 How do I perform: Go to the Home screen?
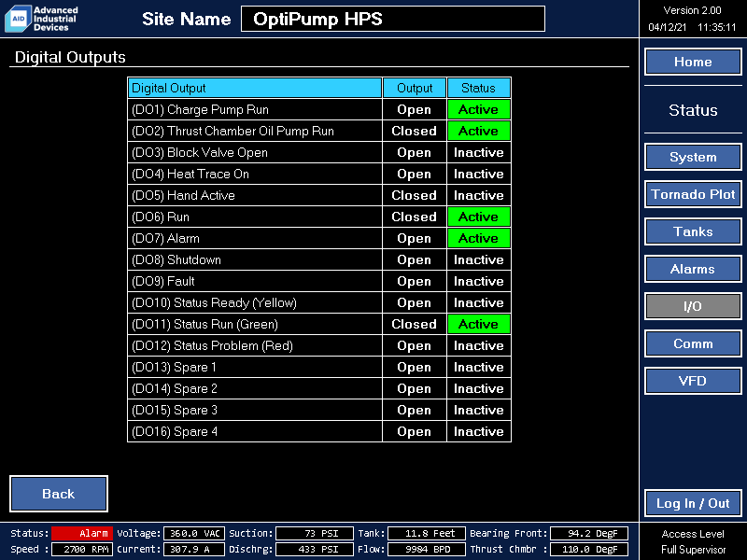pyautogui.click(x=693, y=62)
